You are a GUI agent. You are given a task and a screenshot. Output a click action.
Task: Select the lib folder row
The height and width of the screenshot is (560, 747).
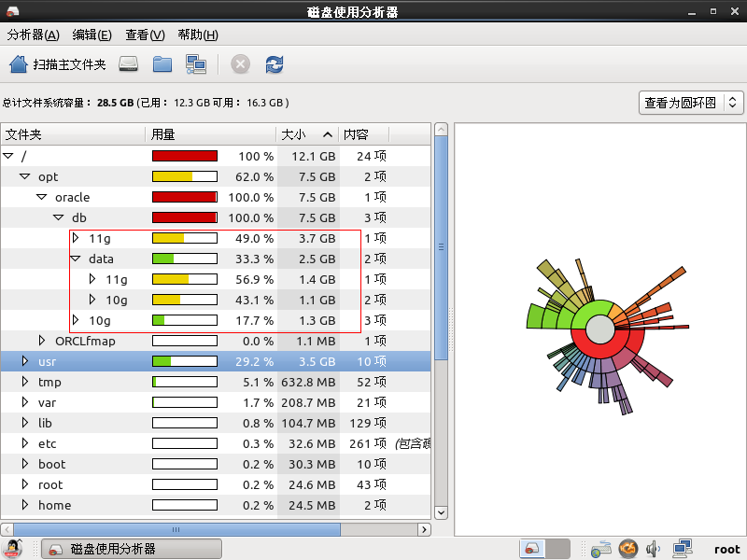coord(216,423)
